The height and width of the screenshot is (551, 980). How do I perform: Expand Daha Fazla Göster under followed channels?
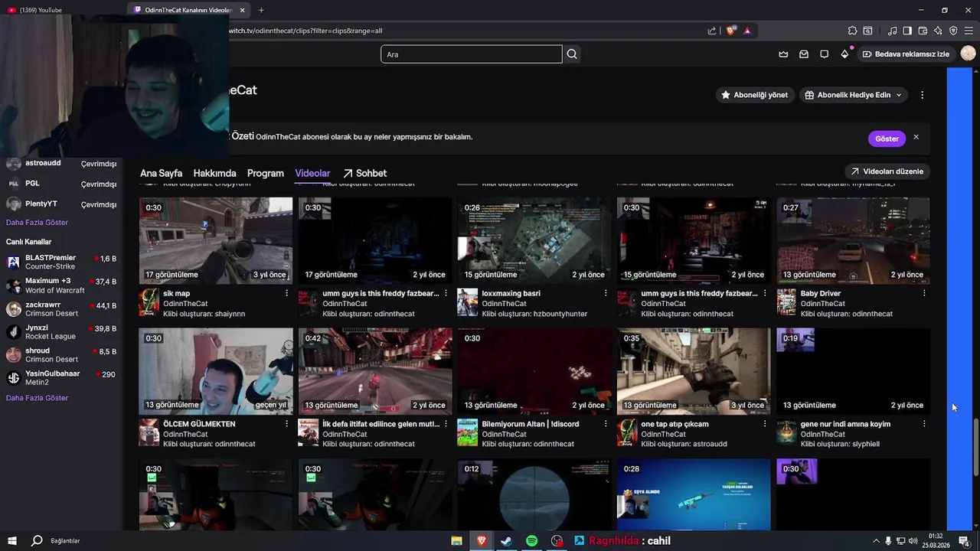pyautogui.click(x=38, y=223)
